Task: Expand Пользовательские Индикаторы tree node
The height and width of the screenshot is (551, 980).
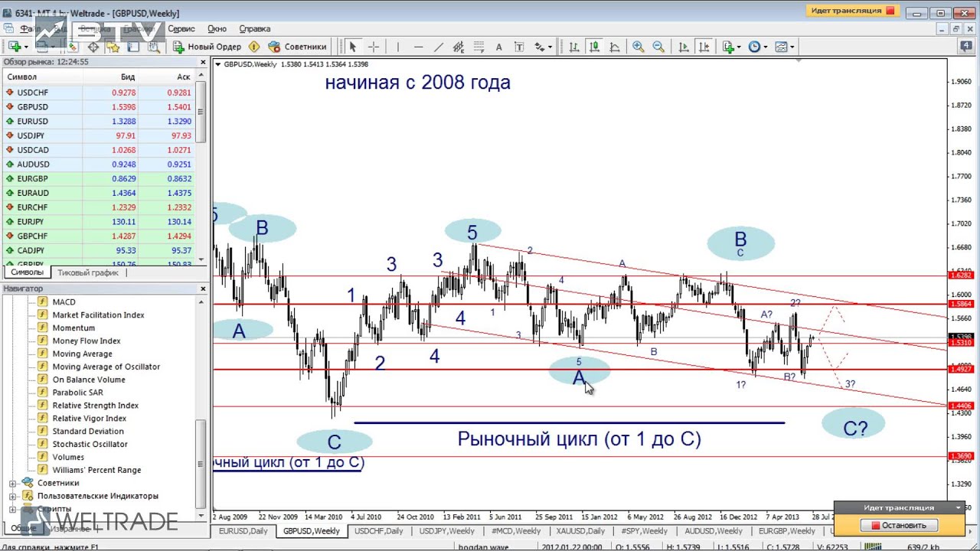Action: coord(13,496)
